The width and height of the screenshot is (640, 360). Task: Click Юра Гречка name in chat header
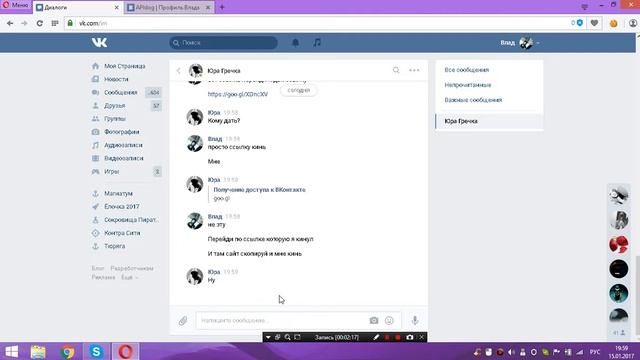pos(224,71)
